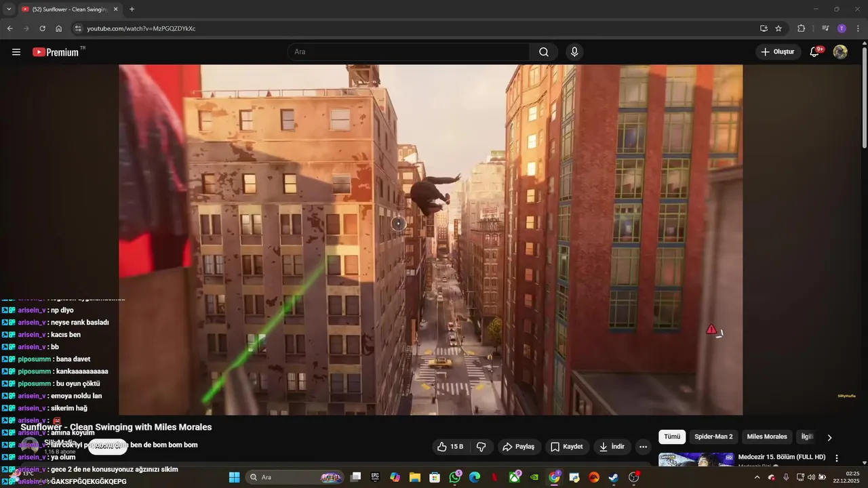Screen dimensions: 868x488
Task: Open EA app from the taskbar
Action: 594,477
